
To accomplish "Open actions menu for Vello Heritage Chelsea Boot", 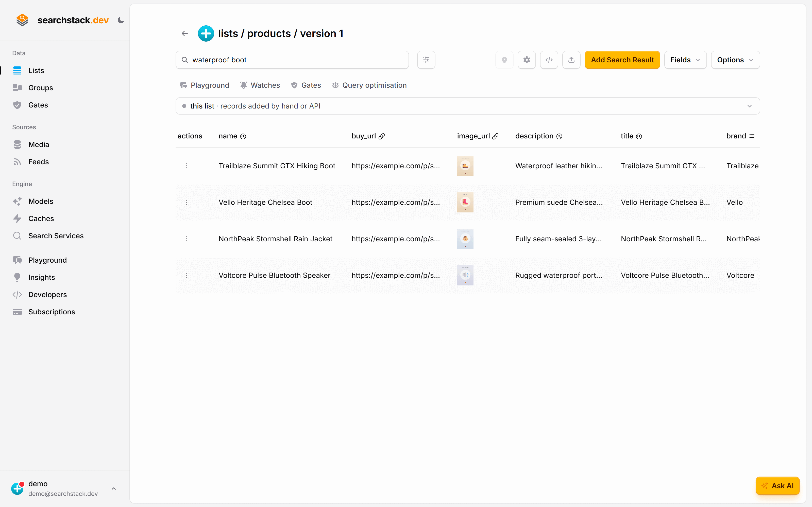I will point(187,202).
